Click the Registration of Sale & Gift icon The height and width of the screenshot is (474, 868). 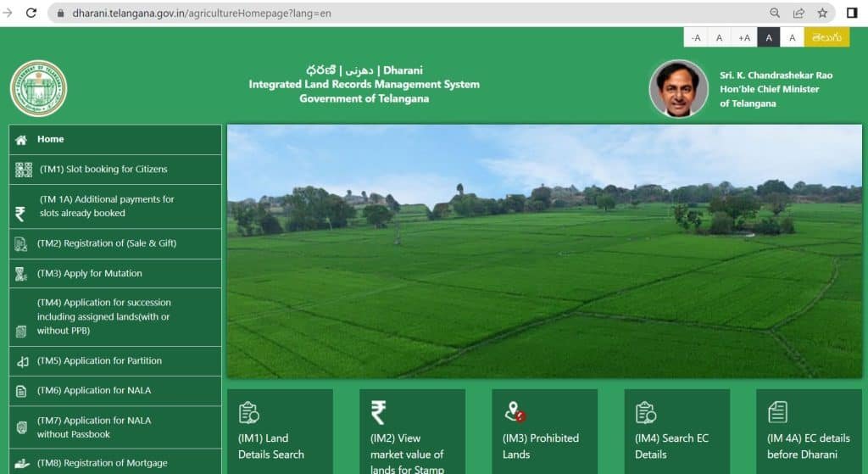click(x=21, y=243)
